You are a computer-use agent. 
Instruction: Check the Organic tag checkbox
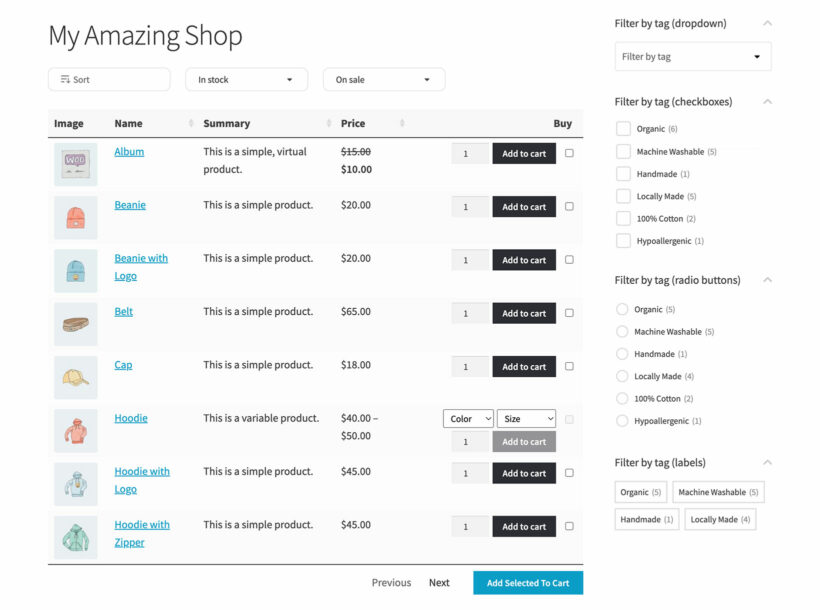tap(623, 129)
